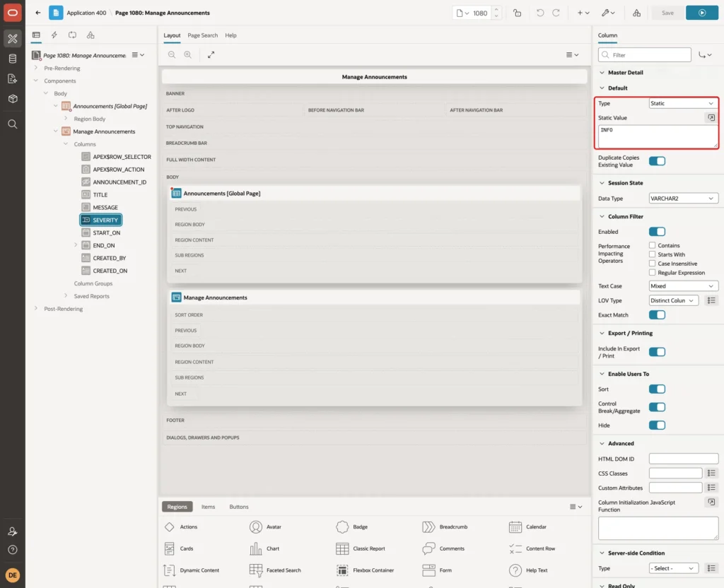Viewport: 724px width, 588px height.
Task: Click the property Filter search field
Action: [645, 55]
